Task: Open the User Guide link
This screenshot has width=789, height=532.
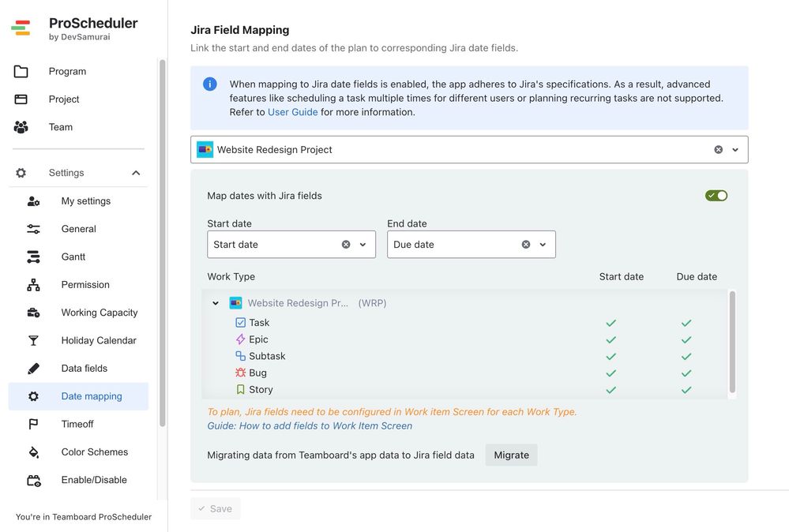Action: point(291,111)
